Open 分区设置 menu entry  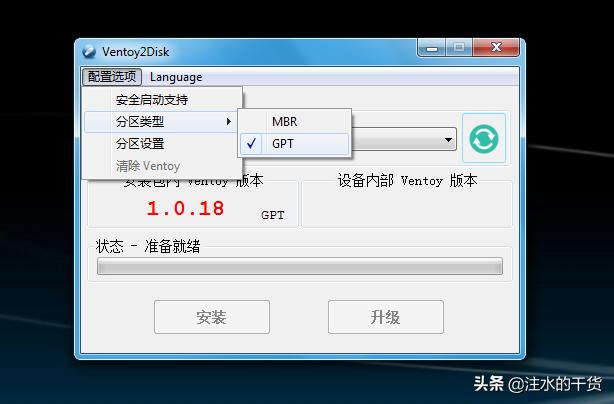[162, 144]
